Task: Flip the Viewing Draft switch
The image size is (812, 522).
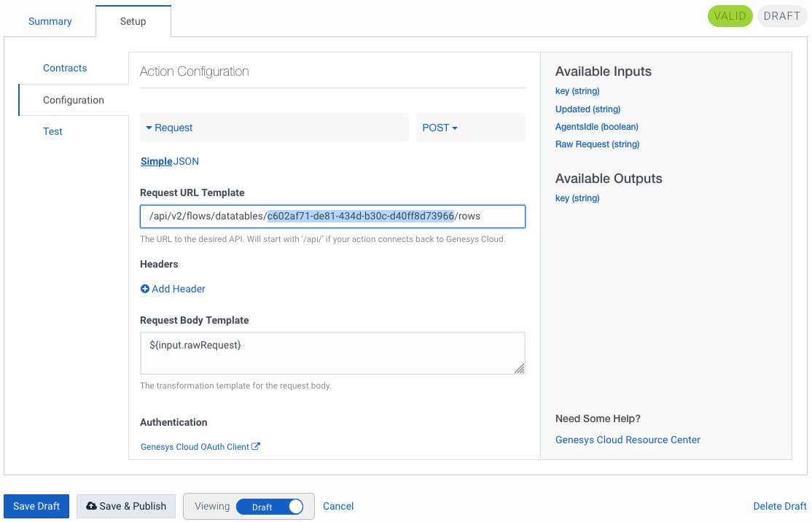Action: (x=273, y=506)
